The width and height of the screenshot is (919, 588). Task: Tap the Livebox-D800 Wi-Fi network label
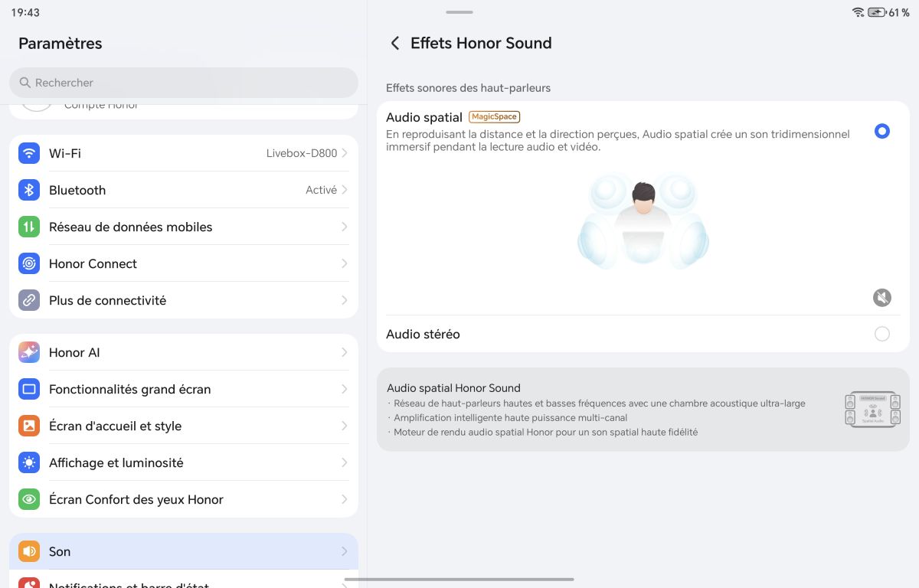tap(301, 153)
